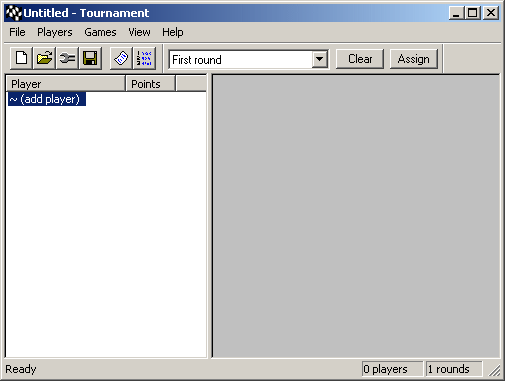Sort by the Player column header
The image size is (505, 381).
click(x=66, y=84)
